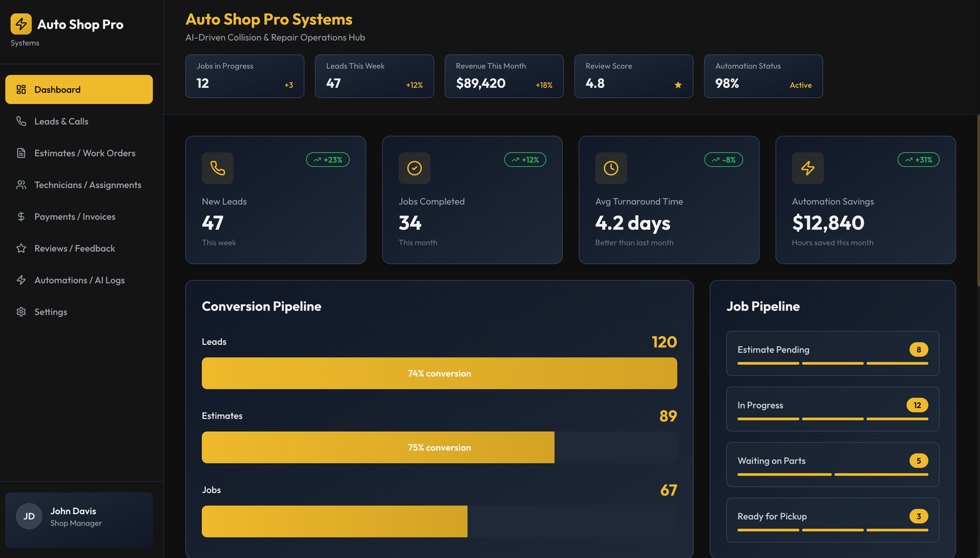Click the Automation Status stat card
This screenshot has height=558, width=980.
[764, 76]
